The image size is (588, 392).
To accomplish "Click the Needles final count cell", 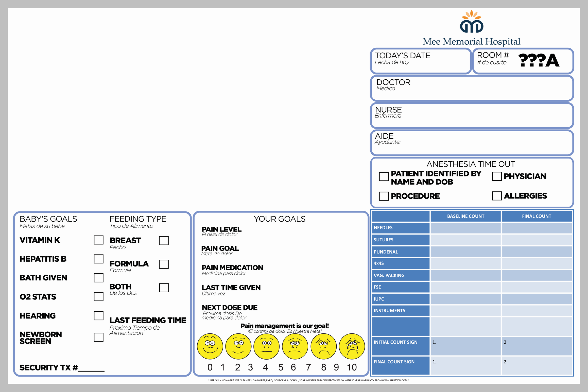I will [537, 228].
